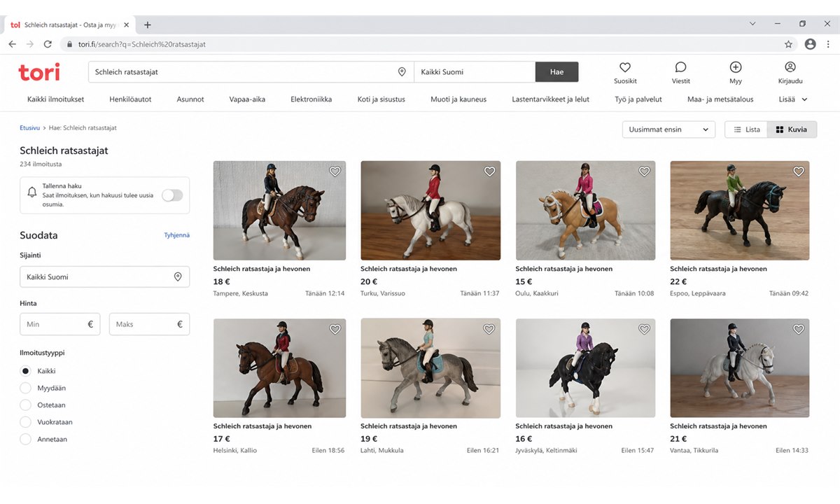Open Kaikki ilmoitukset category
The image size is (840, 504).
click(55, 99)
